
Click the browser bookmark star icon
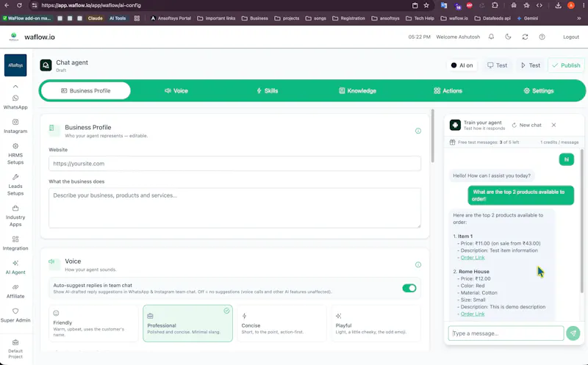[426, 5]
